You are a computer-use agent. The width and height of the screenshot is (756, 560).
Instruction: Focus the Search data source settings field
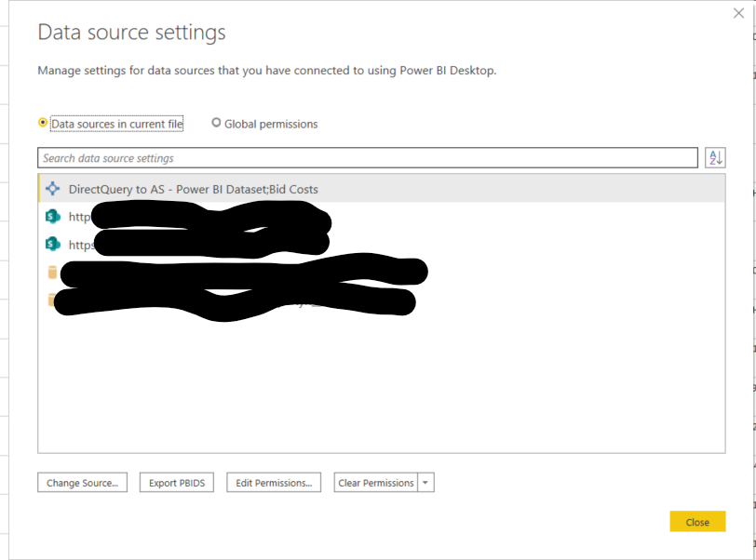[368, 158]
